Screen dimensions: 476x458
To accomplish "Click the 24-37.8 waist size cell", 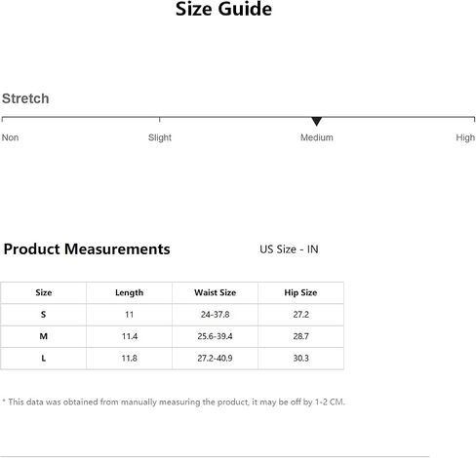I will point(216,315).
